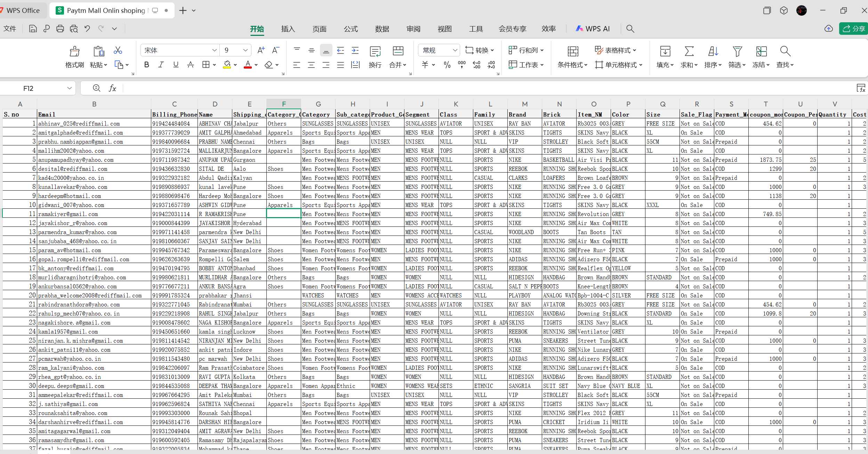868x454 pixels.
Task: Open the ribbon search magnifier
Action: [630, 29]
